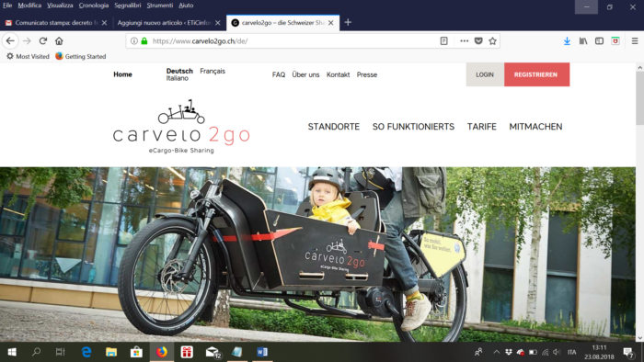The width and height of the screenshot is (644, 362).
Task: Open a new tab with plus button
Action: tap(348, 23)
